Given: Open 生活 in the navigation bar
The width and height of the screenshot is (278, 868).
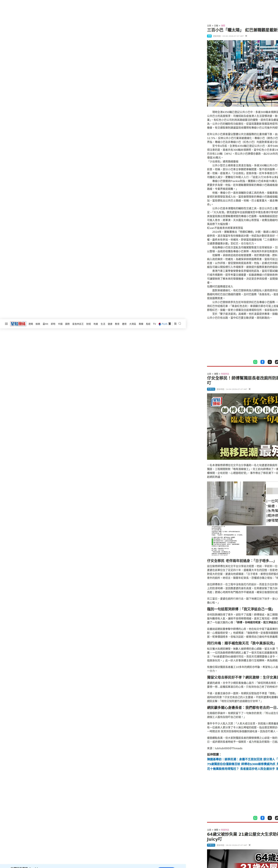Looking at the screenshot, I should click(103, 324).
